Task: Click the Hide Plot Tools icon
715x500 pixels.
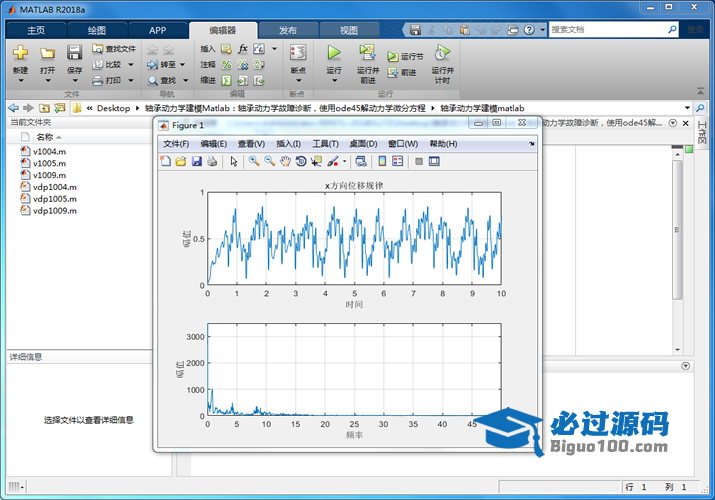Action: pos(419,161)
